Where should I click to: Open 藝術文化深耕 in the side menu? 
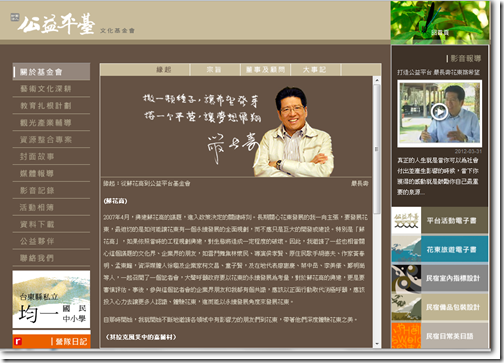click(x=51, y=89)
